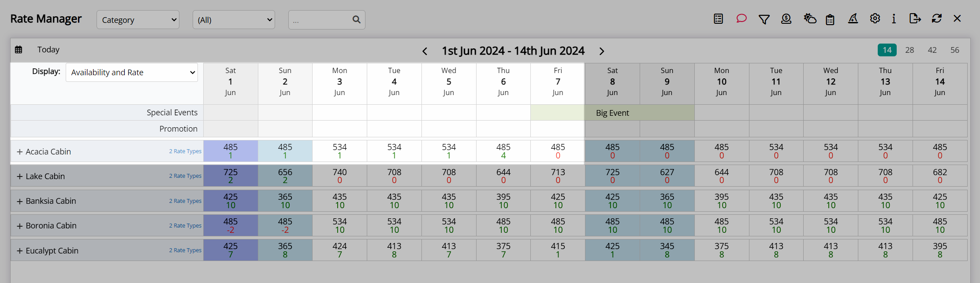Viewport: 980px width, 283px height.
Task: Click the filter funnel icon
Action: tap(764, 19)
